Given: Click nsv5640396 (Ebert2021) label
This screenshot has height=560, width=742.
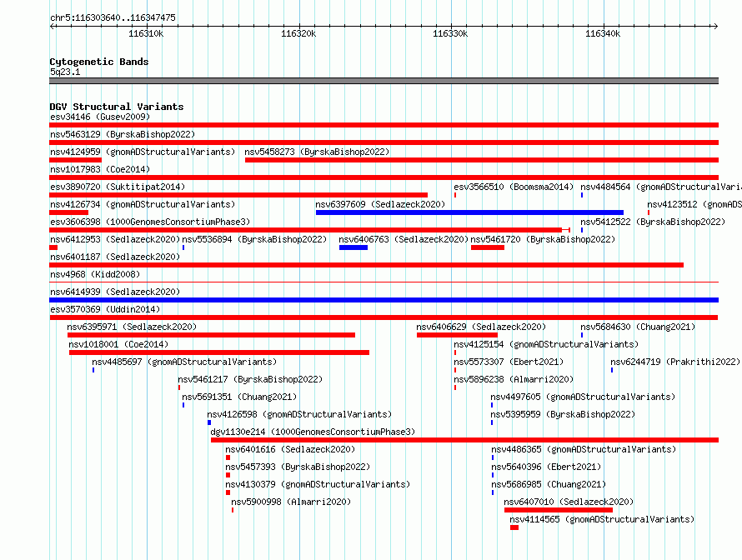Looking at the screenshot, I should 546,467.
